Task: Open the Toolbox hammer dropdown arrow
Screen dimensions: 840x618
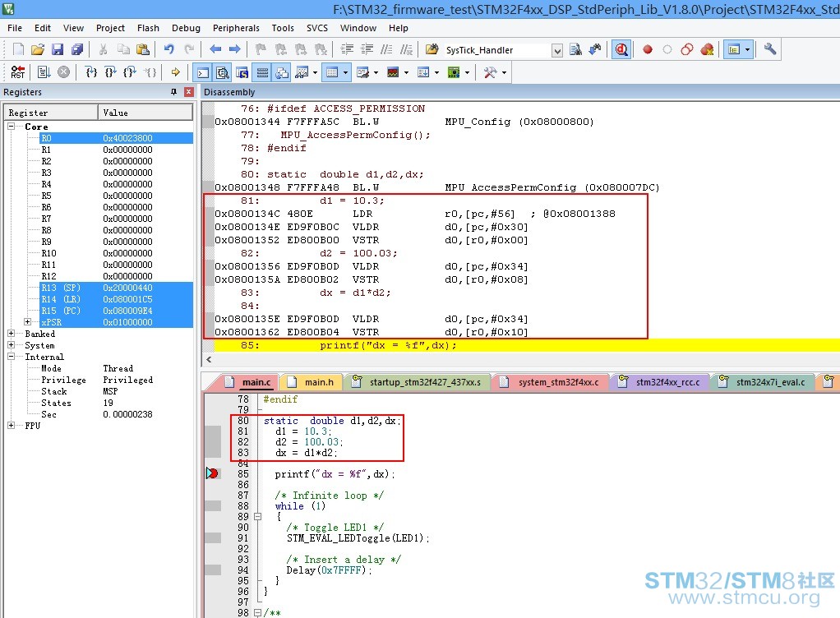Action: tap(504, 73)
